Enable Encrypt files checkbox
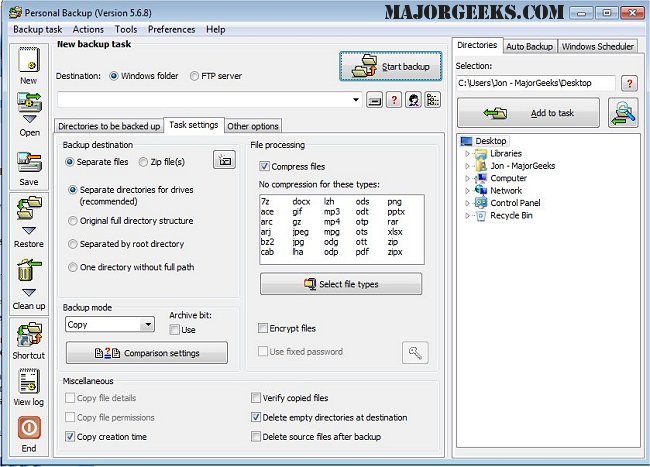This screenshot has height=467, width=650. 262,328
